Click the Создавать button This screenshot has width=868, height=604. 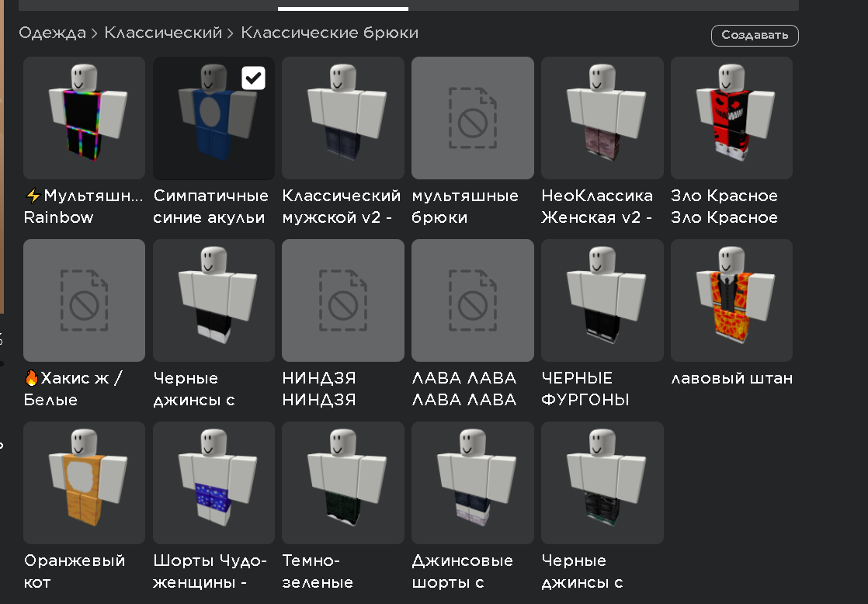pyautogui.click(x=755, y=36)
